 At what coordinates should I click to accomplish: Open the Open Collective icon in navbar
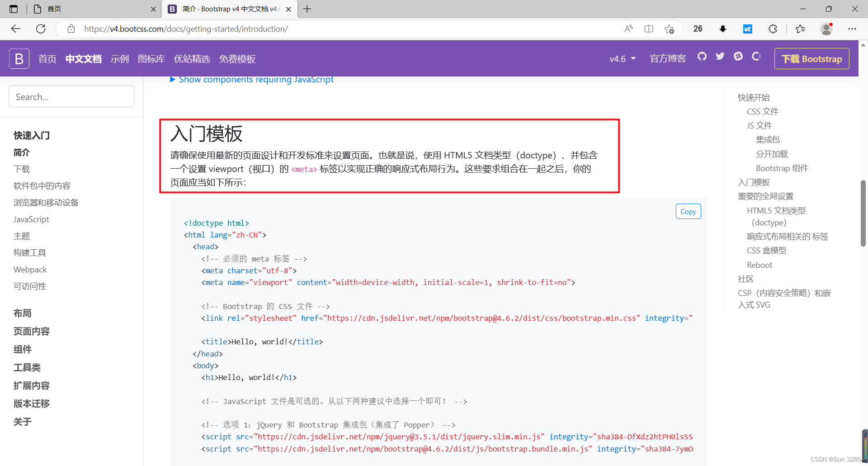coord(756,57)
